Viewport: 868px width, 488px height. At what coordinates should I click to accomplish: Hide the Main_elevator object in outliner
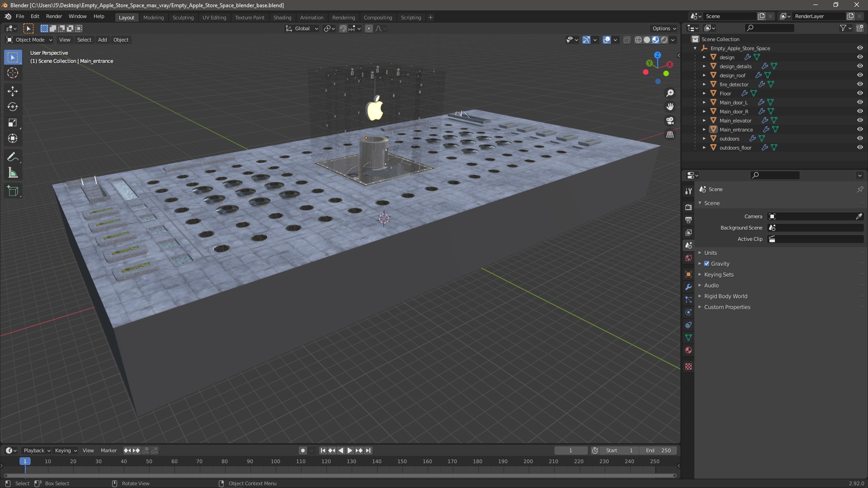pyautogui.click(x=860, y=120)
